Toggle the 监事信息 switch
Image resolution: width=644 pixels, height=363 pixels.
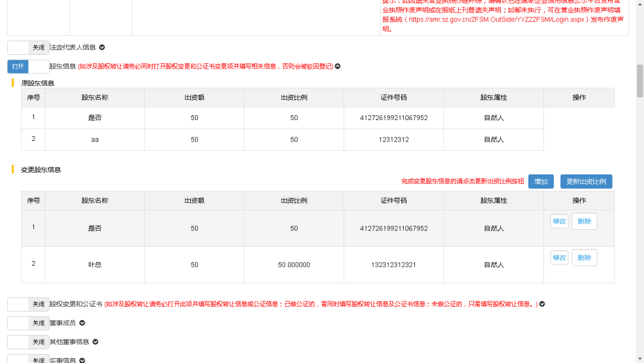coord(29,359)
